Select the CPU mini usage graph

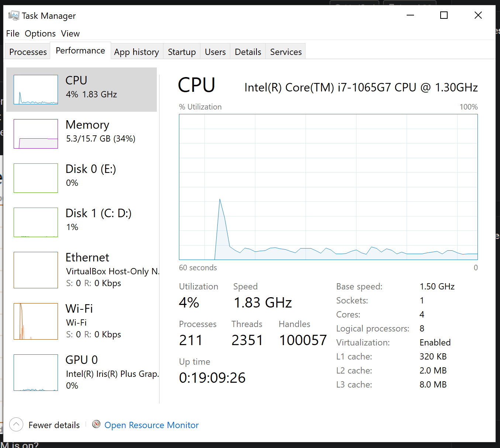pyautogui.click(x=36, y=90)
